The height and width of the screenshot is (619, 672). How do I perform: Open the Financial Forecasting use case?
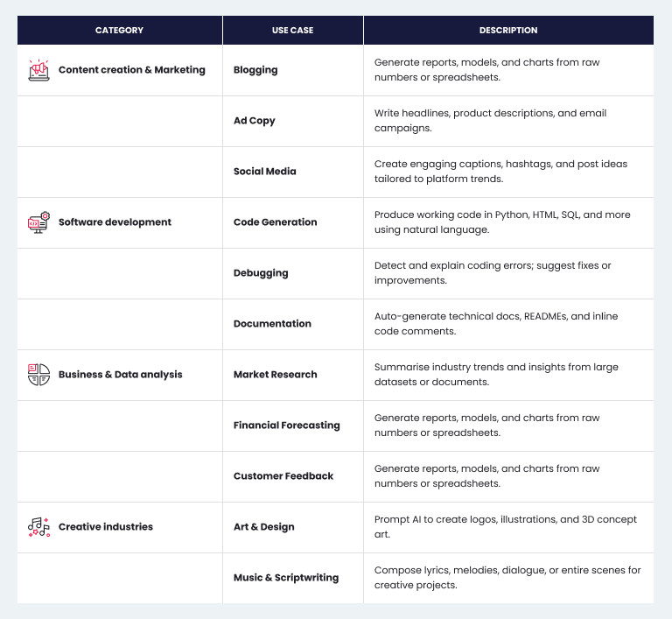(x=286, y=426)
